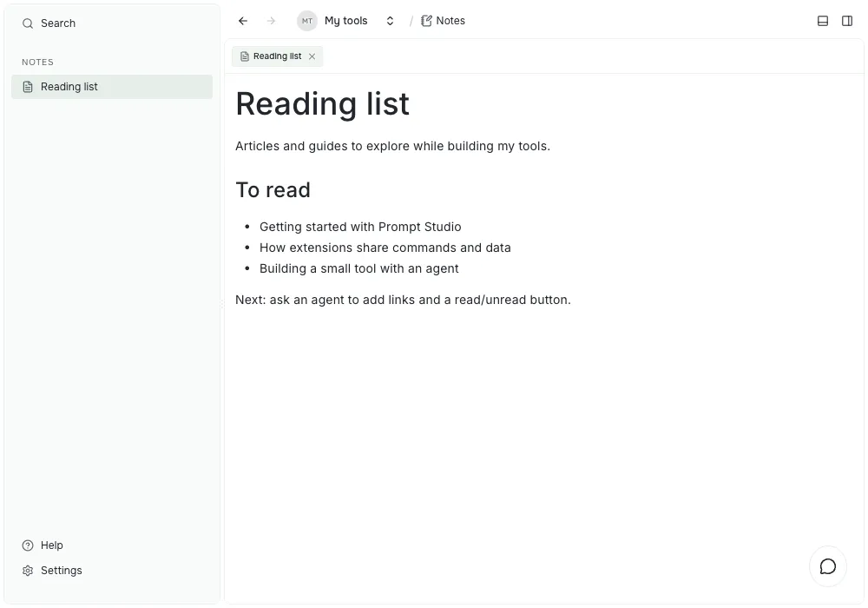
Task: Click the search magnifier icon
Action: [28, 23]
